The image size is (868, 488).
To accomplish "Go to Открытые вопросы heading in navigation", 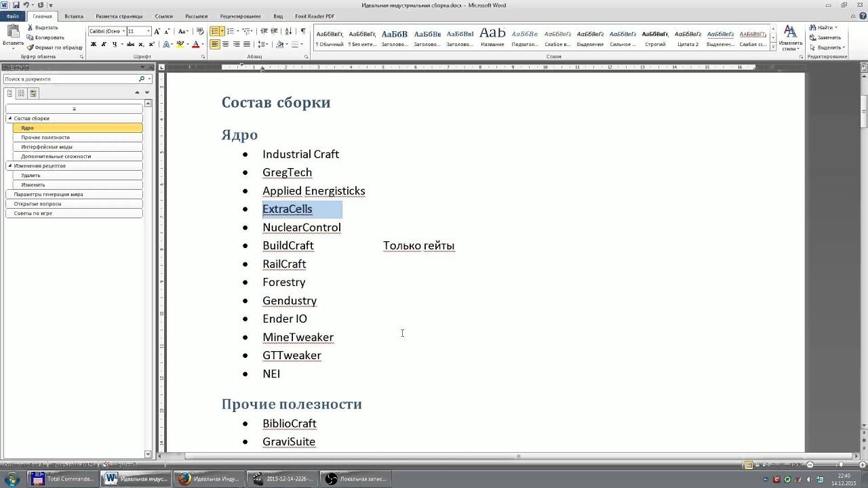I will (75, 203).
